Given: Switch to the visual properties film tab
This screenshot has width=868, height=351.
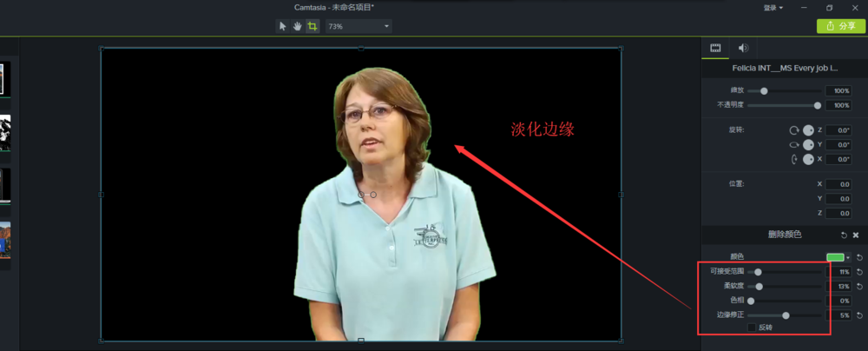Looking at the screenshot, I should (715, 49).
